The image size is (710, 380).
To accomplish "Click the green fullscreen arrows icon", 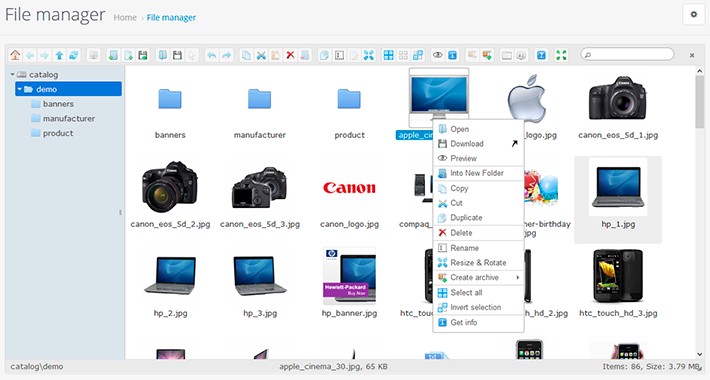I will point(561,55).
